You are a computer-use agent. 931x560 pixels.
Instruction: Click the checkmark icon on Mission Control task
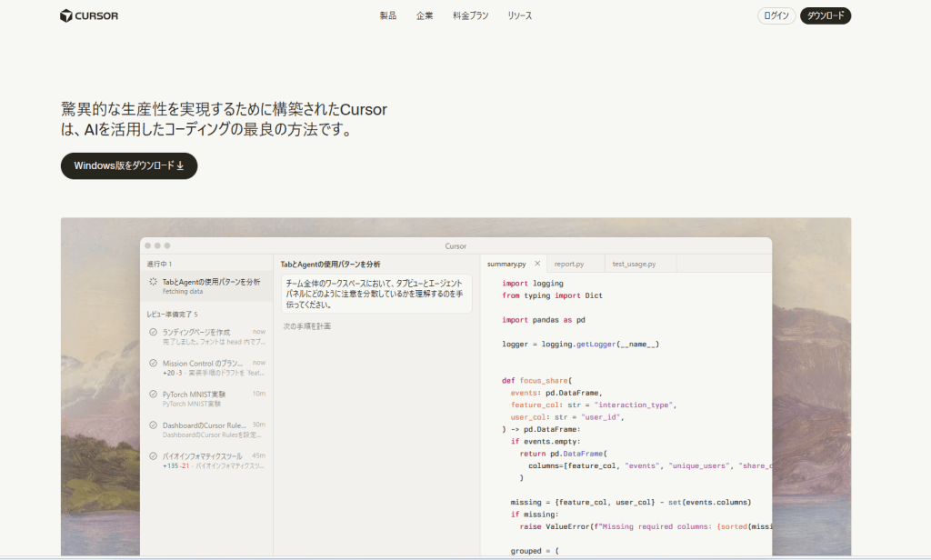(x=154, y=363)
